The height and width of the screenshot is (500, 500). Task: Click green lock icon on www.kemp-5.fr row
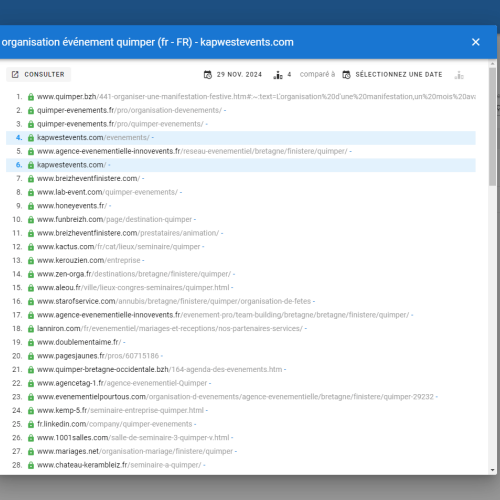31,411
